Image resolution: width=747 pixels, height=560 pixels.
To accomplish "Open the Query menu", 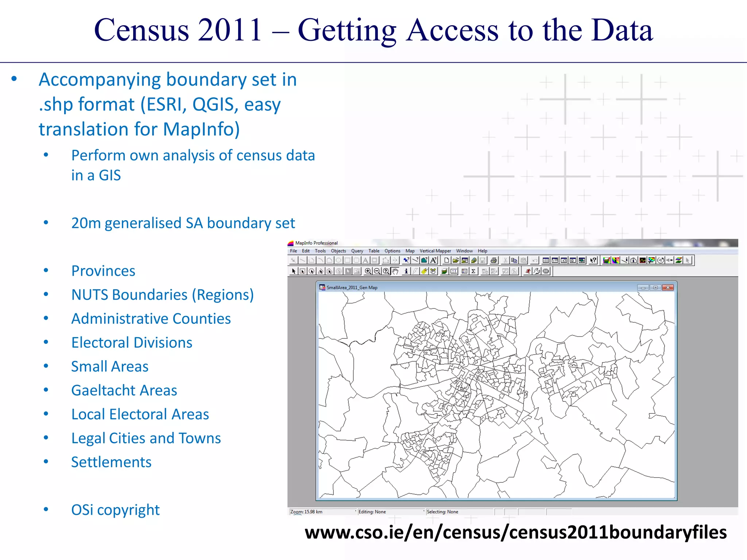I will (x=357, y=251).
